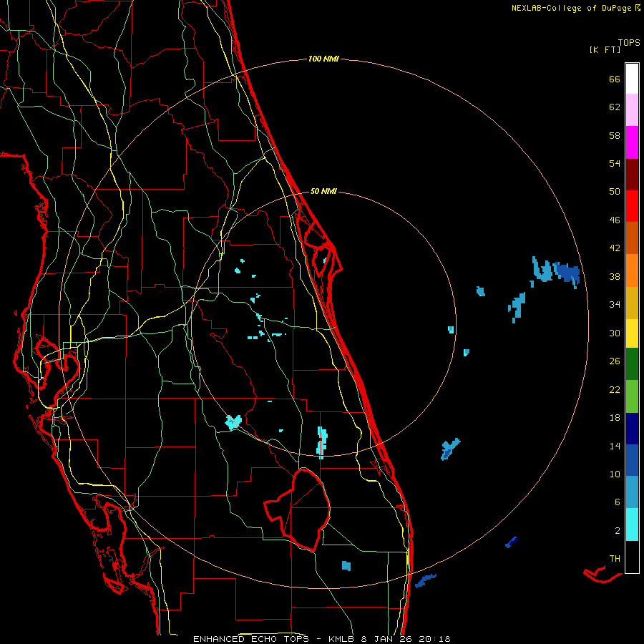Click the medium blue 10 kft band
Viewport: 644px width, 644px height.
pos(632,460)
